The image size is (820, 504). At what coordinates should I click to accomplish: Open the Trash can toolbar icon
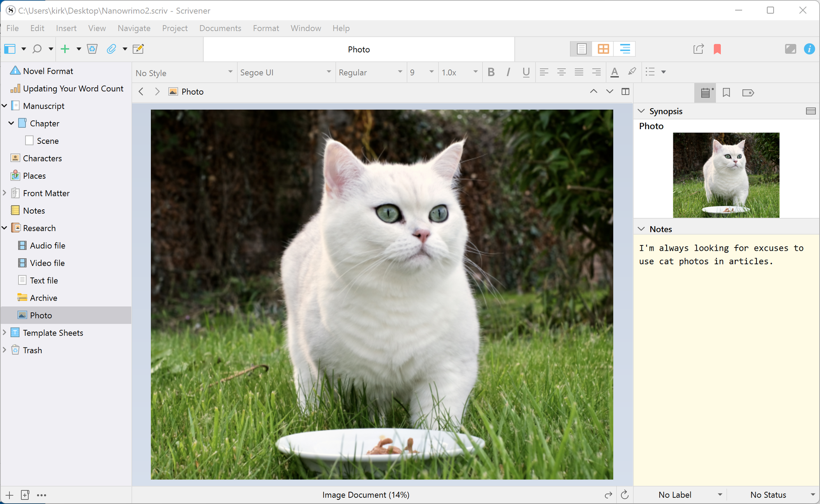point(92,49)
